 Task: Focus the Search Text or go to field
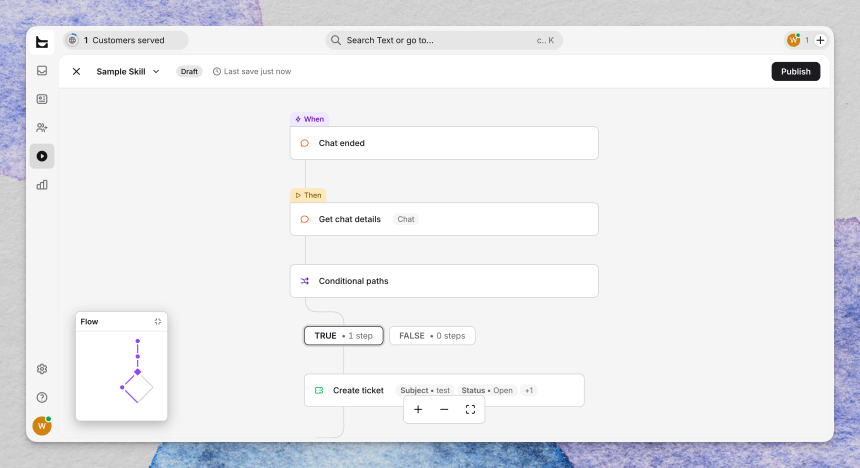pos(444,40)
